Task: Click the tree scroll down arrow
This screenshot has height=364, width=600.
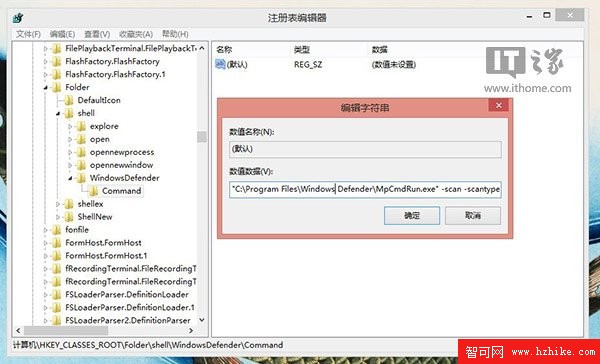Action: pos(202,320)
